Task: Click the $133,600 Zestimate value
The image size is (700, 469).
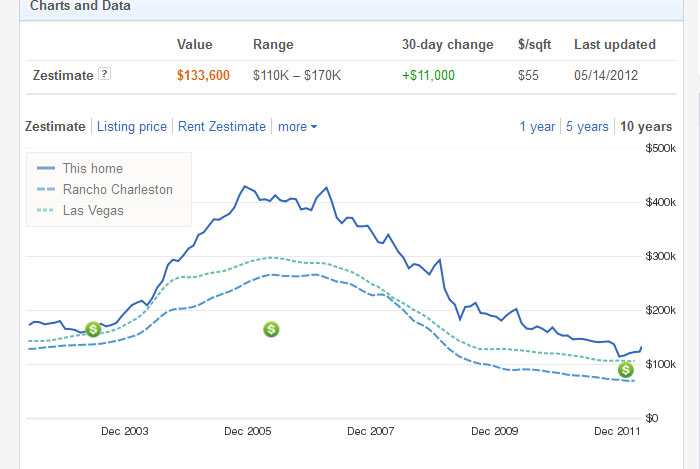Action: pyautogui.click(x=203, y=75)
